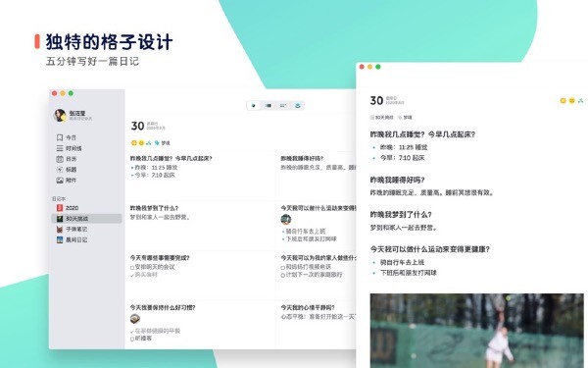The height and width of the screenshot is (368, 588).
Task: Check the 和妈妈打视频电话 checkbox
Action: pyautogui.click(x=283, y=267)
